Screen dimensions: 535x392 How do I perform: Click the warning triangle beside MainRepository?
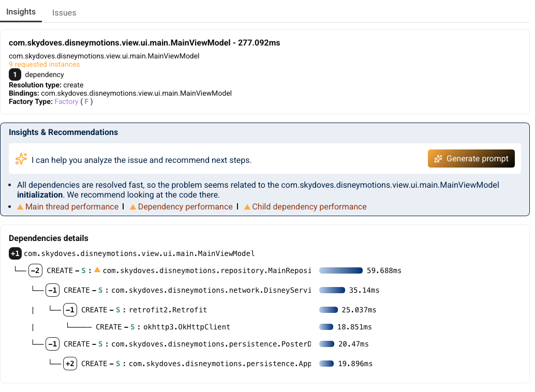coord(97,269)
